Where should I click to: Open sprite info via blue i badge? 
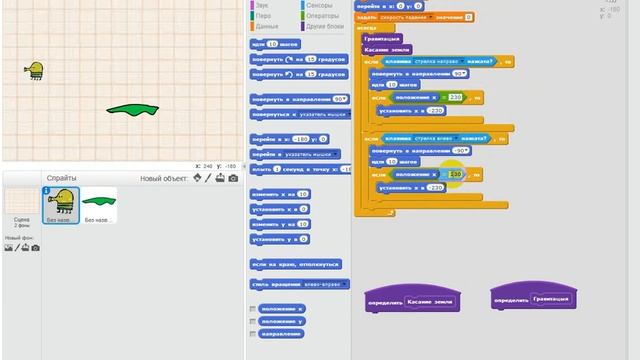coord(46,191)
